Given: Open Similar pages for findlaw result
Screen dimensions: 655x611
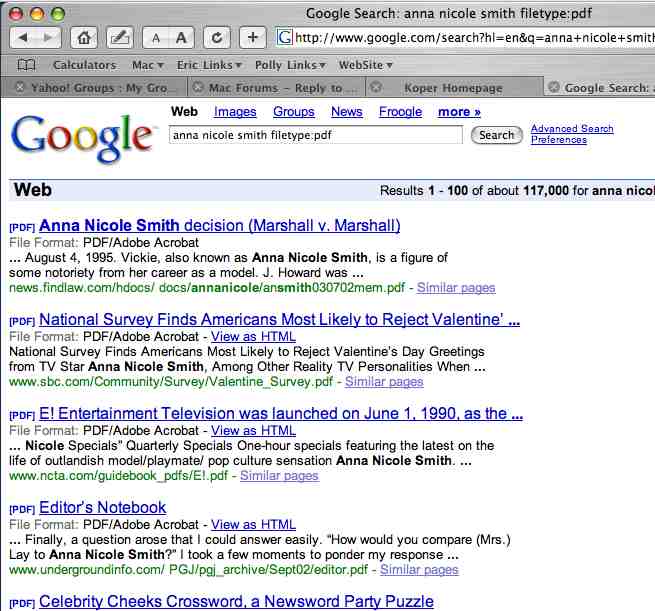Looking at the screenshot, I should (x=456, y=287).
